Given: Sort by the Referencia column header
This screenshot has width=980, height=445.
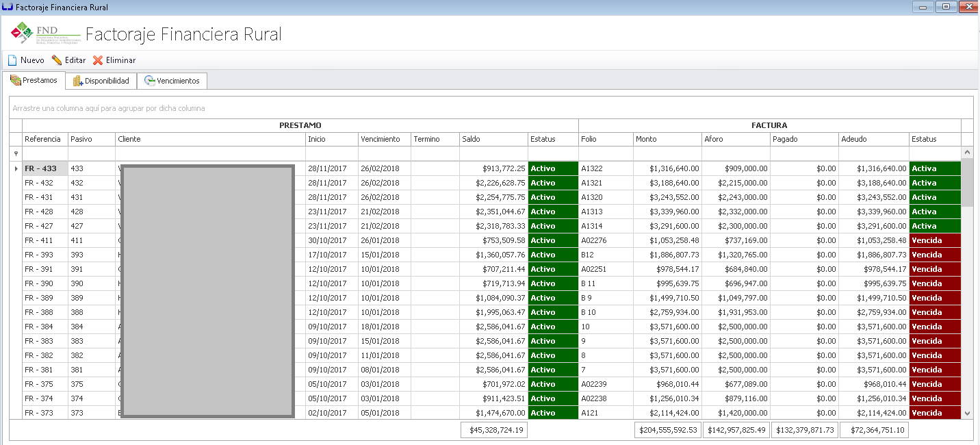Looking at the screenshot, I should 45,139.
